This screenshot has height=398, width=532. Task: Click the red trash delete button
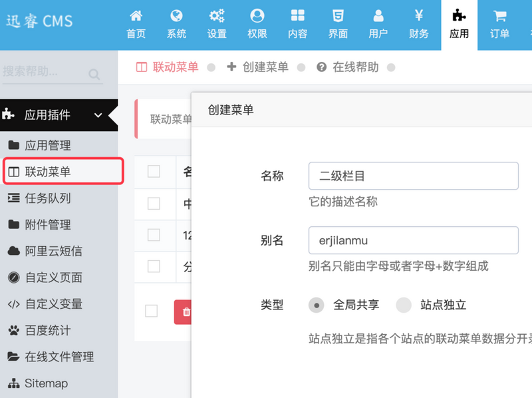(184, 311)
